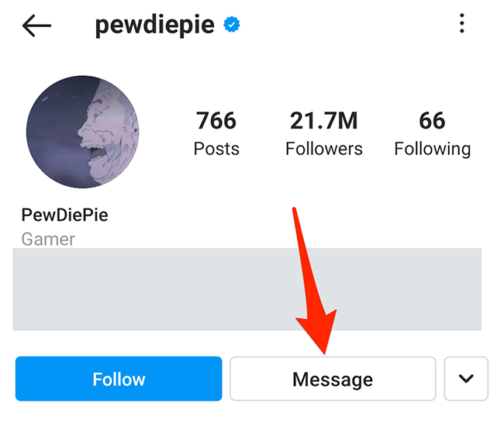Screen dimensions: 504x423
Task: Open profile options via vertical ellipsis
Action: tap(462, 24)
